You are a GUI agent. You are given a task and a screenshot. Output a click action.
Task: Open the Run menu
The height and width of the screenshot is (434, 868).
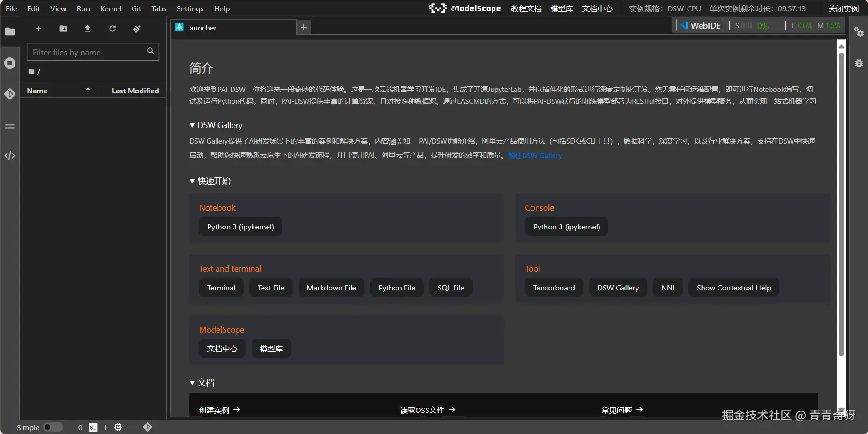point(83,8)
